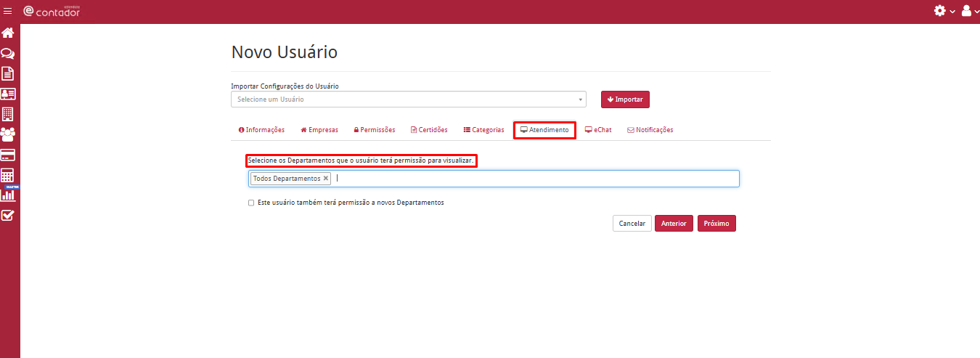The image size is (980, 358).
Task: Open the credit card sidebar icon
Action: pos(8,155)
